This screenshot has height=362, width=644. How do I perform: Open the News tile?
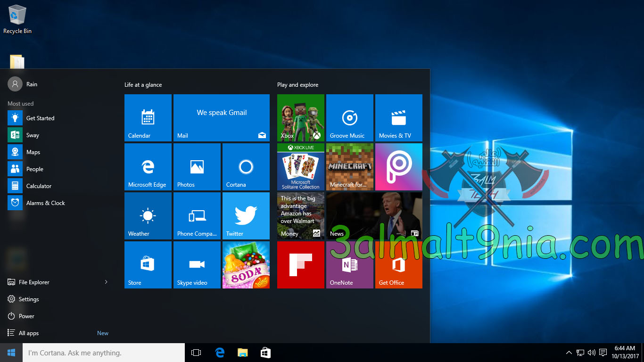[374, 216]
